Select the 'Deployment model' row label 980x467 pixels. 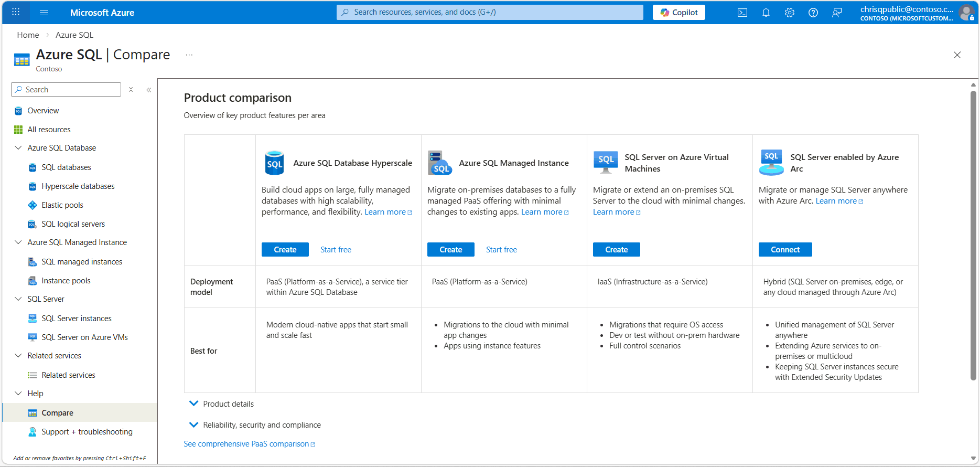[x=212, y=287]
